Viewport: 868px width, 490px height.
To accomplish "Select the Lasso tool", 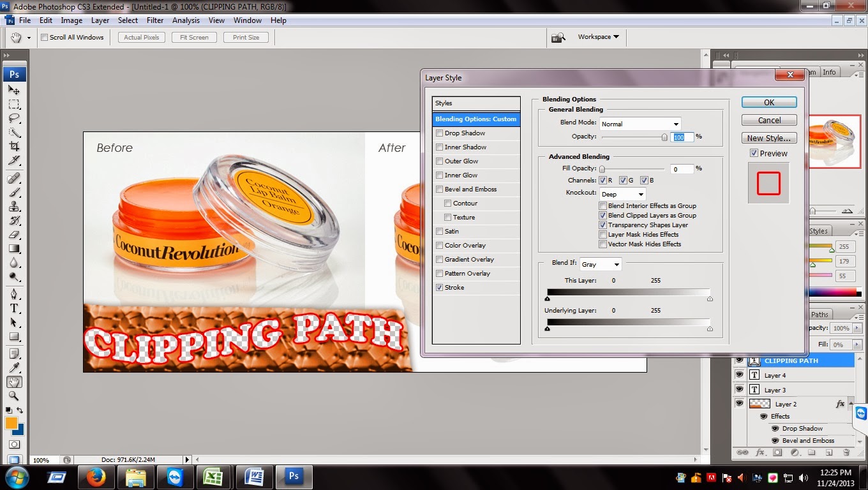I will (x=14, y=118).
